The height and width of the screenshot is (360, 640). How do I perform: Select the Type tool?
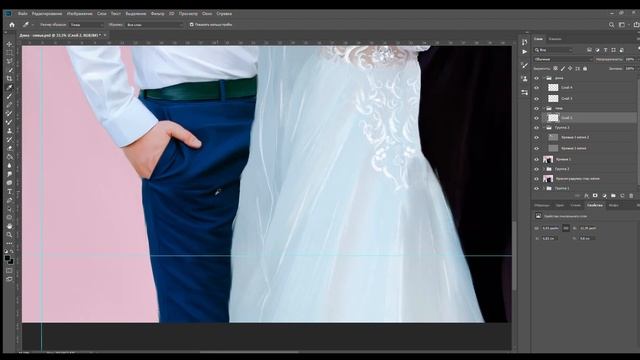(9, 191)
